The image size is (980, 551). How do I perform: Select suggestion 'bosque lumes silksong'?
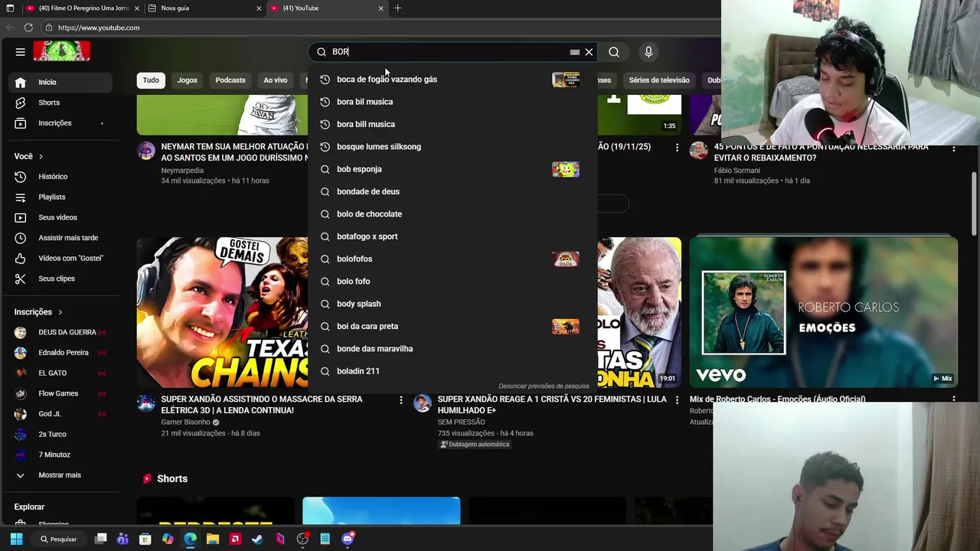click(x=452, y=147)
